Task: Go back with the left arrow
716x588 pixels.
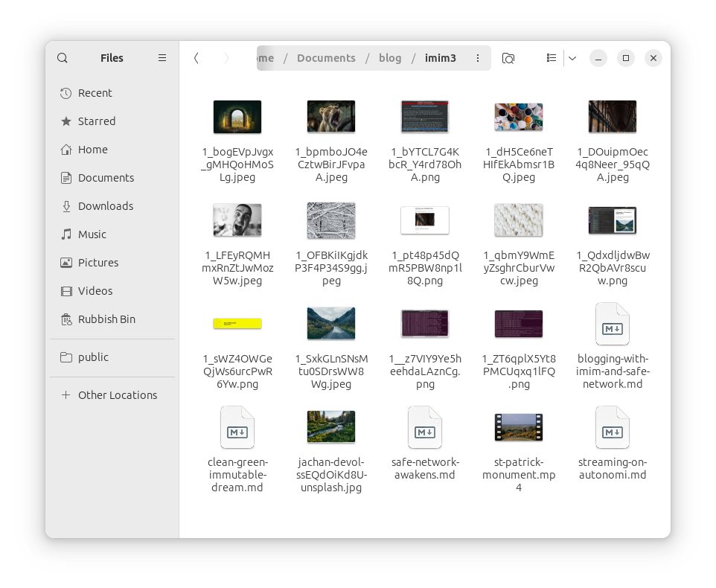Action: click(x=196, y=58)
